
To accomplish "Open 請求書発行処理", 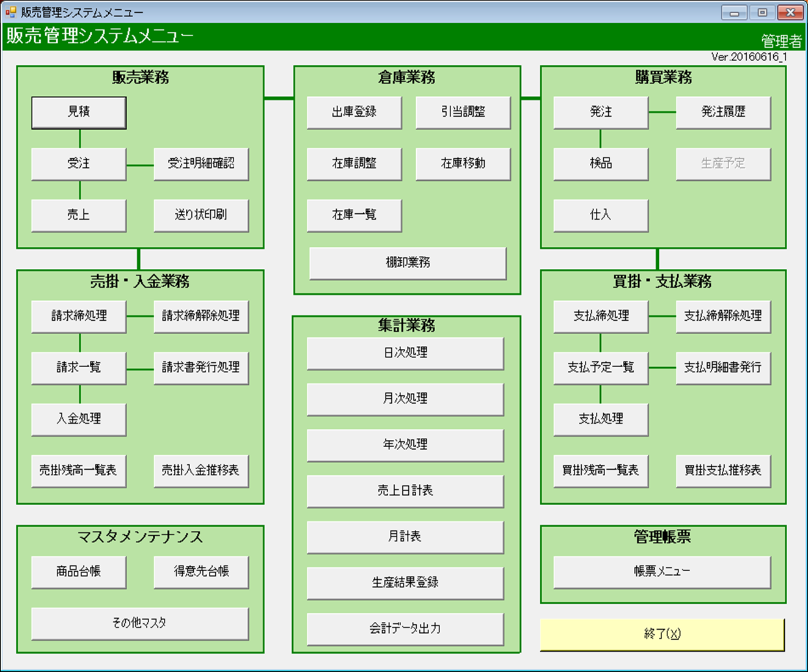I will [x=201, y=368].
